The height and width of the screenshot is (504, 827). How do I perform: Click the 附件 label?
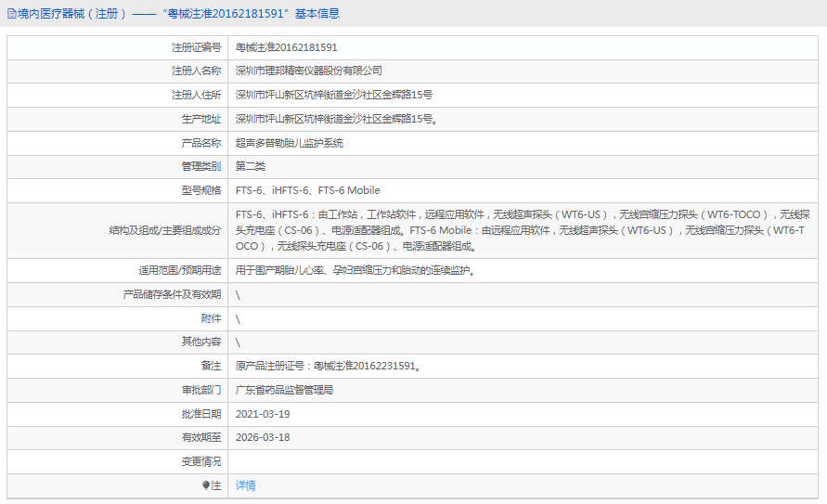click(x=211, y=318)
